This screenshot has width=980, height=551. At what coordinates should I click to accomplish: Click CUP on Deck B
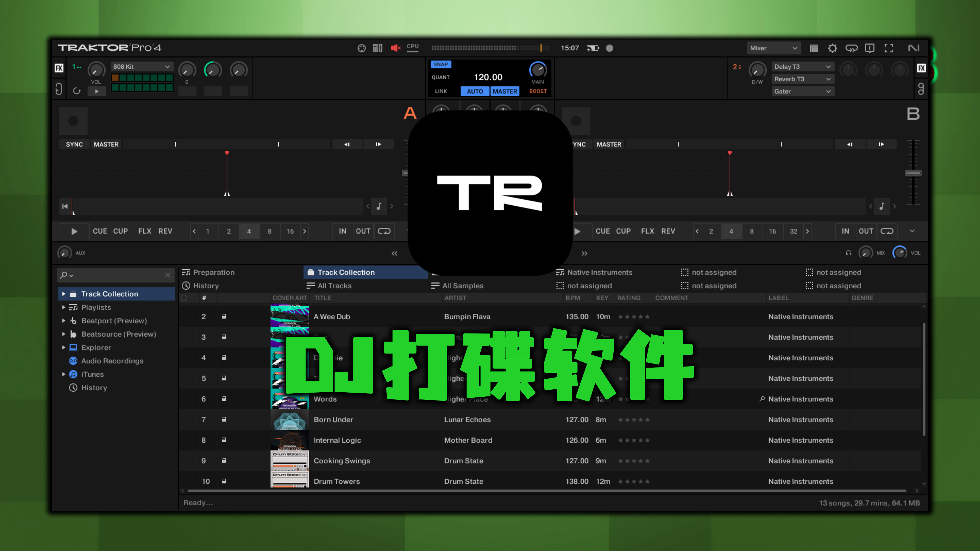click(623, 231)
